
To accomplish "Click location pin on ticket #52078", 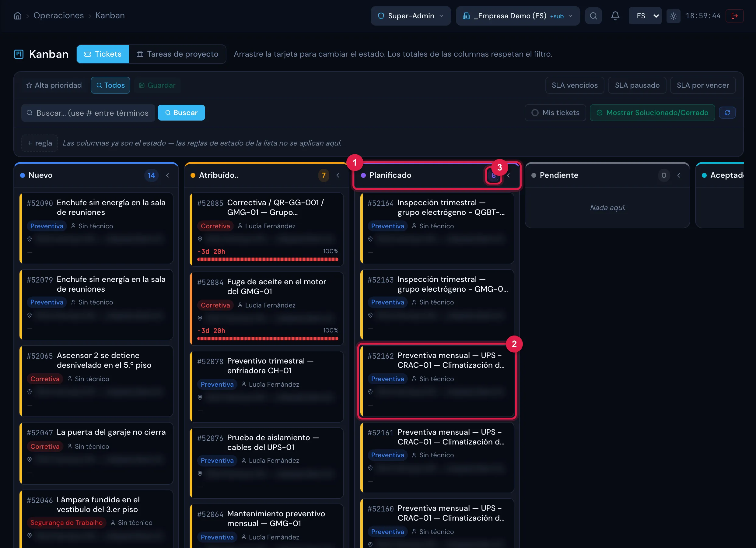I will point(200,397).
